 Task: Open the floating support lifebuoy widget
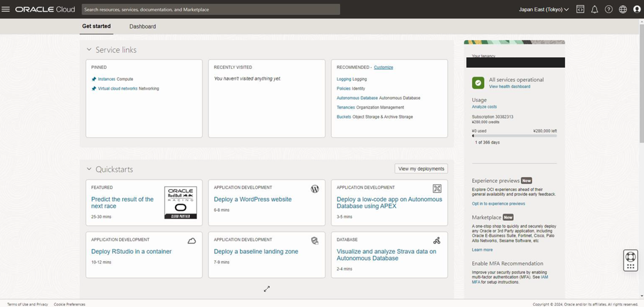tap(630, 260)
